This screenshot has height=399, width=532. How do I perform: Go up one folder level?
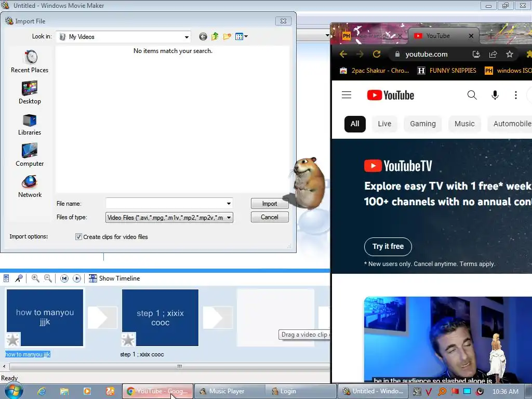215,36
